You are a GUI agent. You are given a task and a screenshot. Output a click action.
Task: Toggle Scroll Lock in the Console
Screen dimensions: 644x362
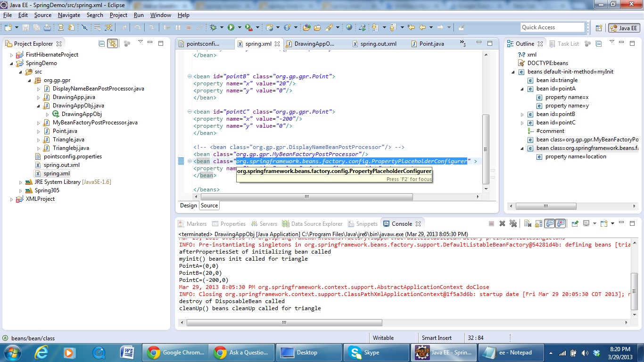(x=539, y=223)
